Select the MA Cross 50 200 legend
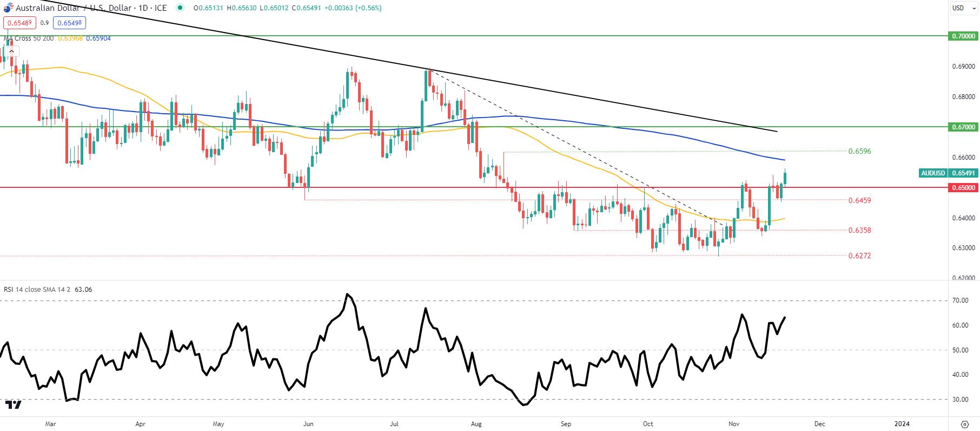Screen dimensions: 980x431 pyautogui.click(x=29, y=38)
